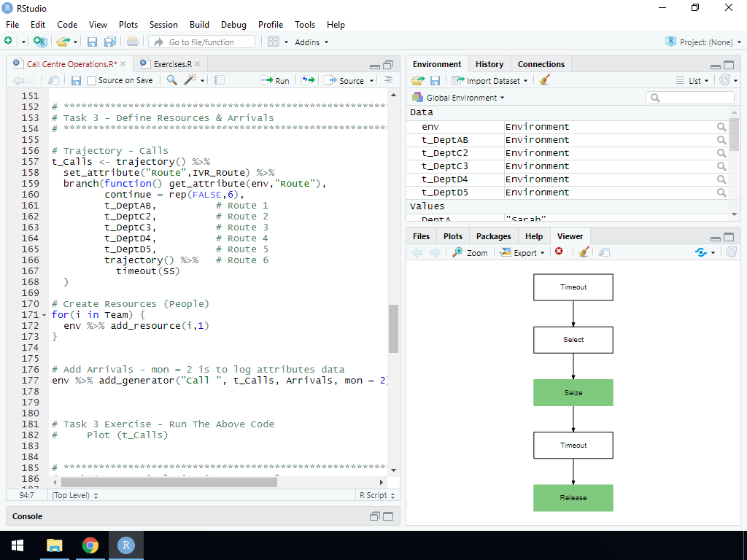Run the selected code with Run button
This screenshot has width=747, height=560.
point(275,80)
